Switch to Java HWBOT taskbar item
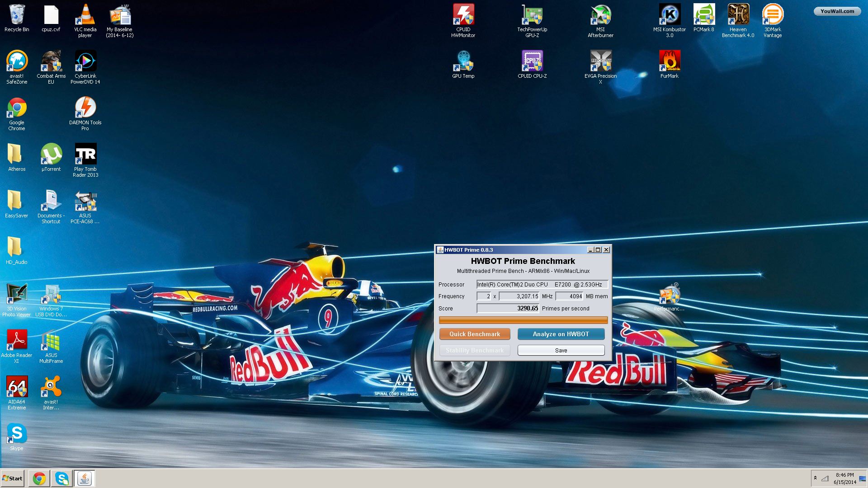The width and height of the screenshot is (868, 488). 84,478
